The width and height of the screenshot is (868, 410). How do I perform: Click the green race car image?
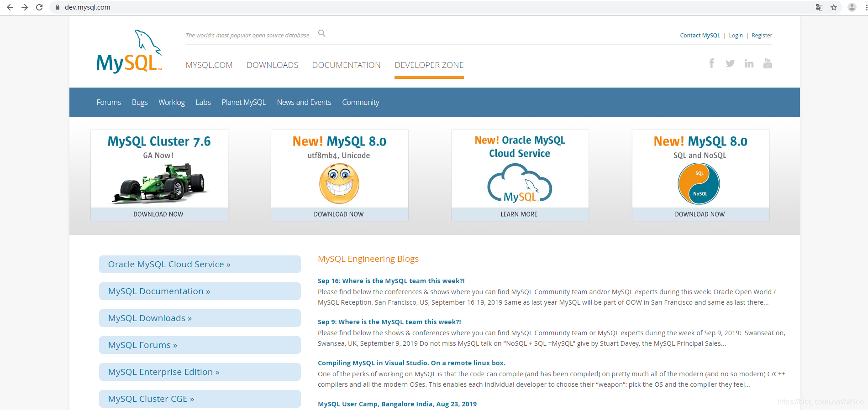pos(159,184)
